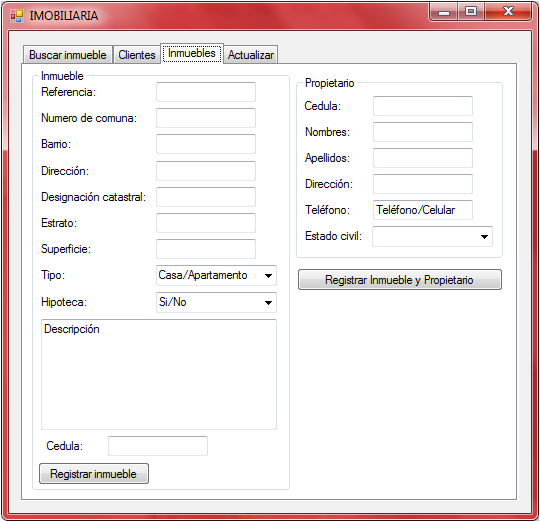540x522 pixels.
Task: Maximize the IMOBILIARIA window
Action: tap(471, 12)
